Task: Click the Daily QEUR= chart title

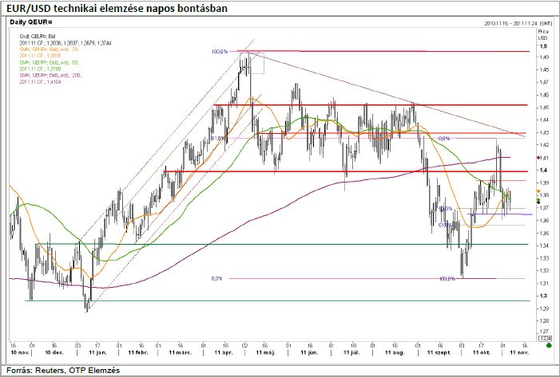Action: pyautogui.click(x=31, y=22)
